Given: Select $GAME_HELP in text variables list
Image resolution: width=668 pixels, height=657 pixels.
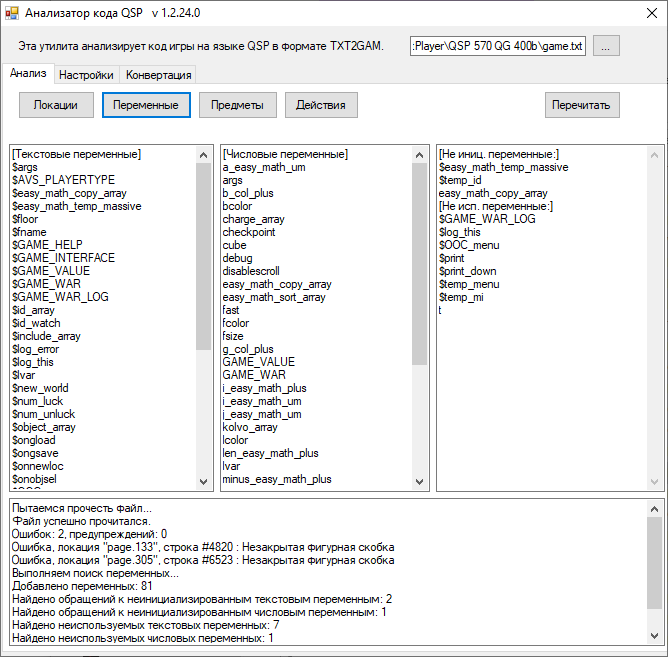Looking at the screenshot, I should 46,245.
